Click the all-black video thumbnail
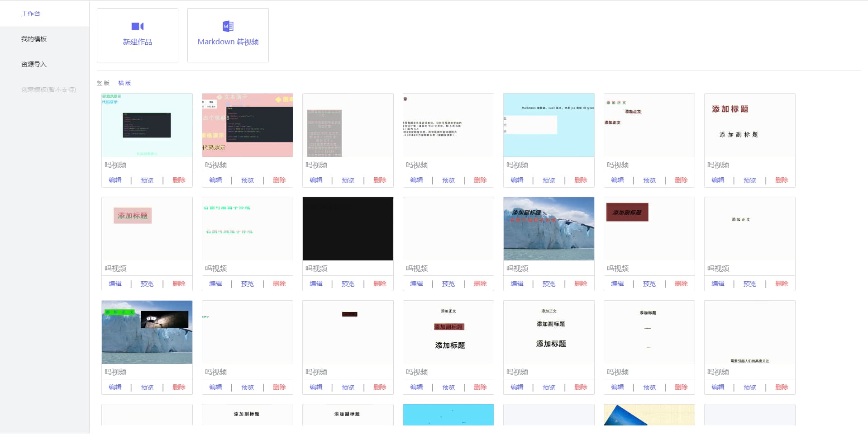 (348, 229)
